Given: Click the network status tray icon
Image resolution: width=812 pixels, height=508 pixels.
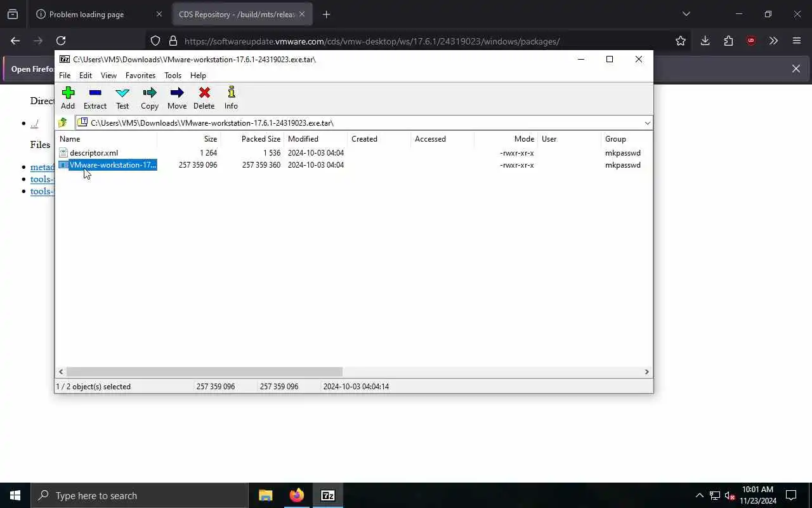Looking at the screenshot, I should [715, 495].
